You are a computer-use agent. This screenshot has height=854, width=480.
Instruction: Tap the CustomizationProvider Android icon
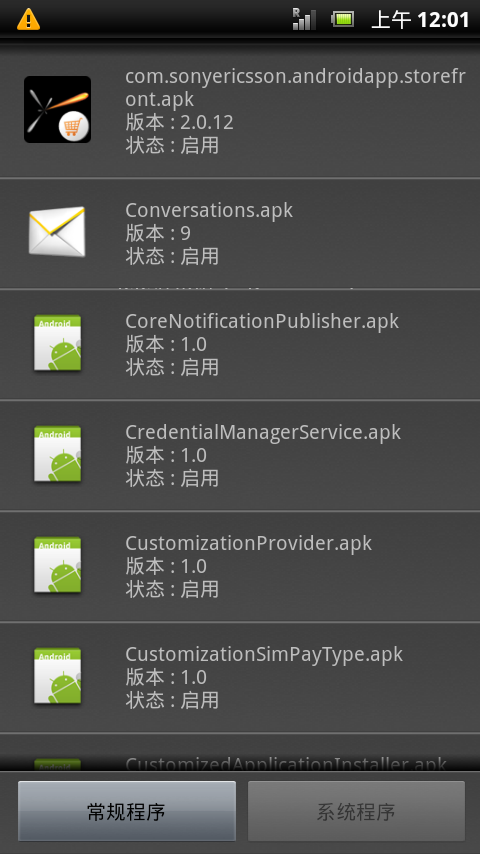point(57,565)
